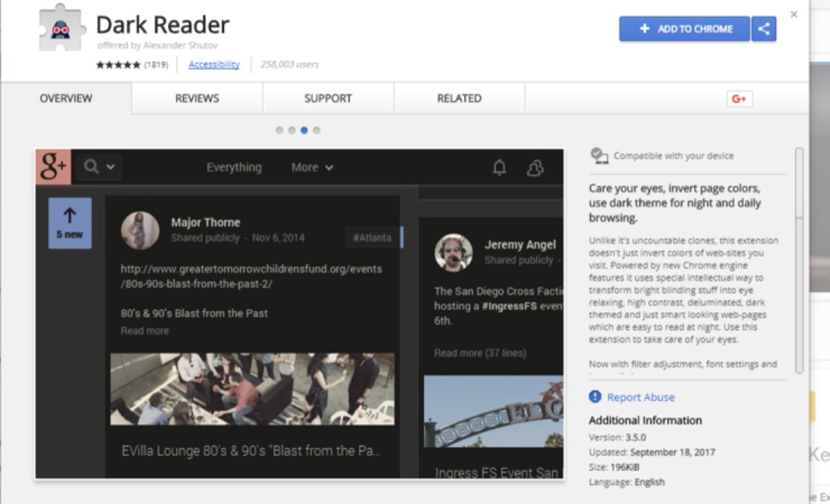Add Dark Reader to Chrome
The width and height of the screenshot is (830, 504).
(684, 29)
